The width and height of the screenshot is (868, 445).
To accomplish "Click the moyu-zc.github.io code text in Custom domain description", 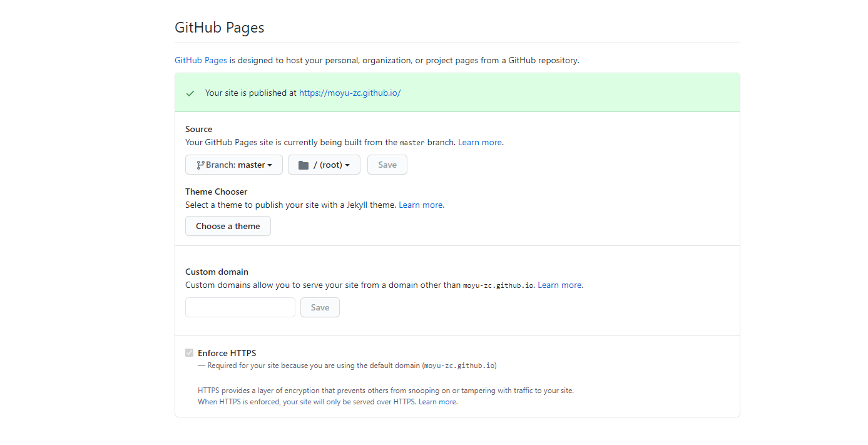I will click(x=499, y=285).
